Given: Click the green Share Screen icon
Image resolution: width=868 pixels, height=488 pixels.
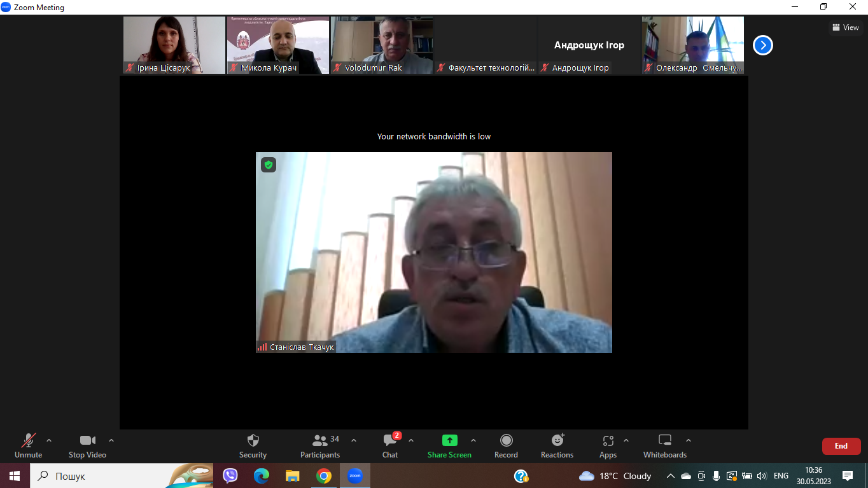Looking at the screenshot, I should 449,440.
